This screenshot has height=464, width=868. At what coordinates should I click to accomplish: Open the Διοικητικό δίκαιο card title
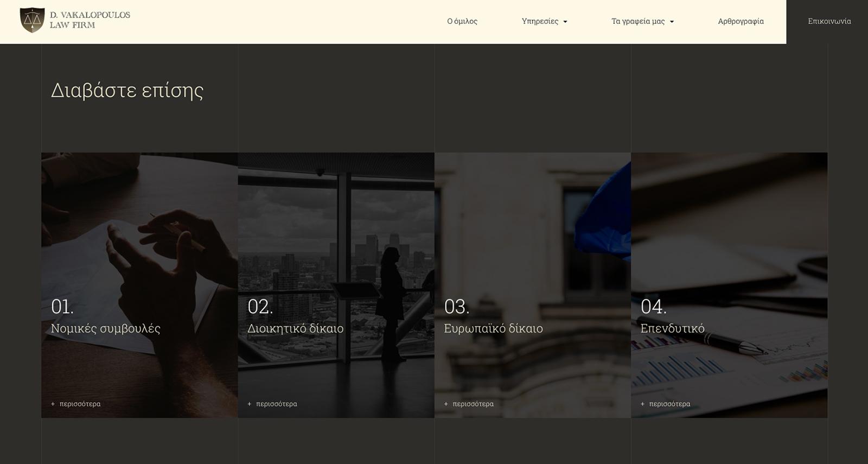click(295, 328)
